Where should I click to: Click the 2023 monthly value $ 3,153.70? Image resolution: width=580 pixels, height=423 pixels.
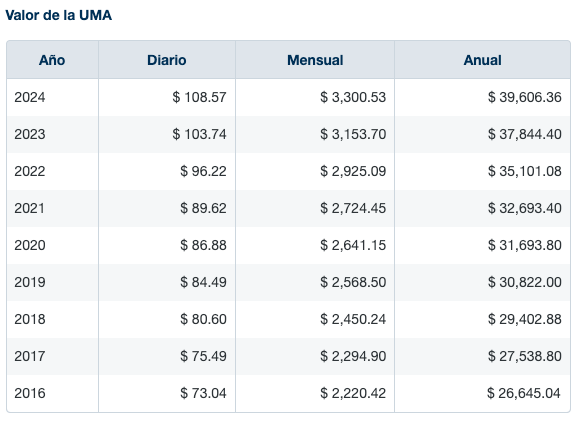(353, 134)
